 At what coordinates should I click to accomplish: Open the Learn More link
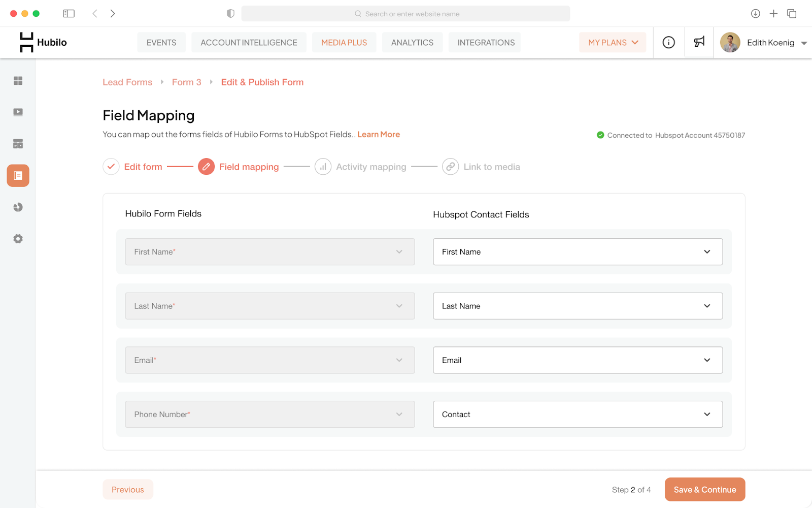click(x=379, y=135)
